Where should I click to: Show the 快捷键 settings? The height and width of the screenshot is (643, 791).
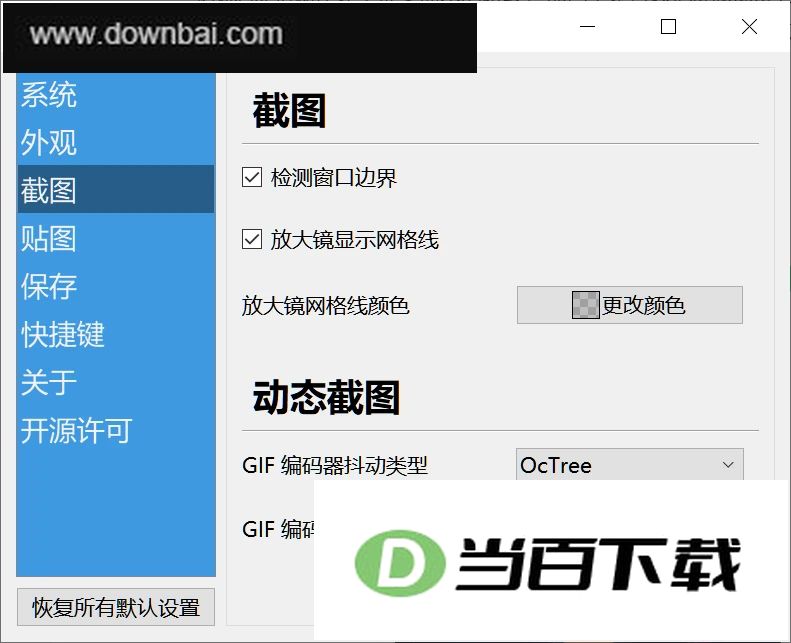pyautogui.click(x=116, y=333)
